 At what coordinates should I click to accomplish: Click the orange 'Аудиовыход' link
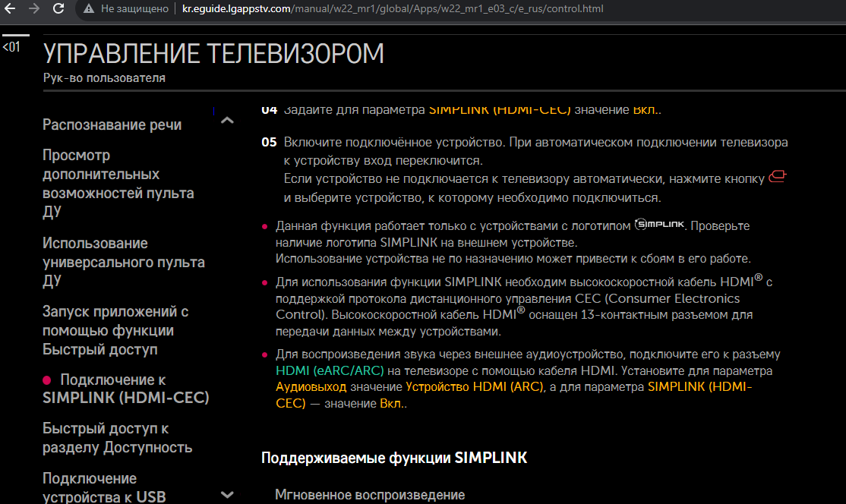[x=311, y=387]
